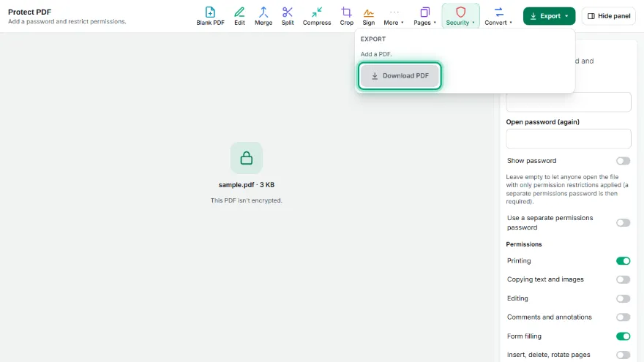Click the lock icon above sample.pdf

click(247, 158)
